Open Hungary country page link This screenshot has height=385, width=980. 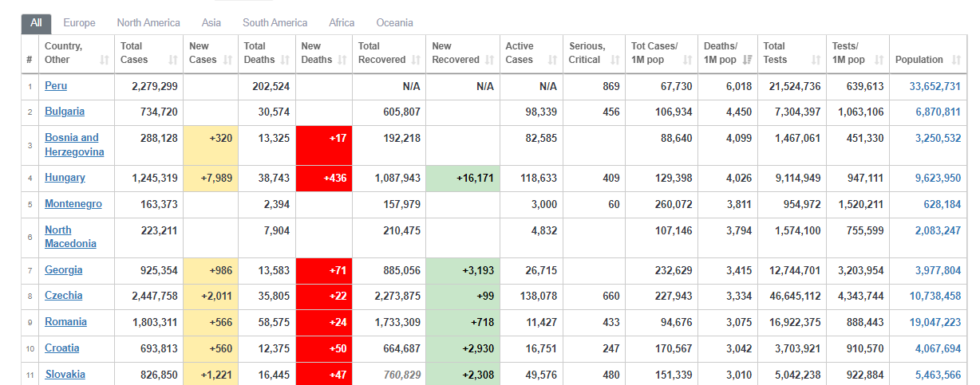coord(65,178)
